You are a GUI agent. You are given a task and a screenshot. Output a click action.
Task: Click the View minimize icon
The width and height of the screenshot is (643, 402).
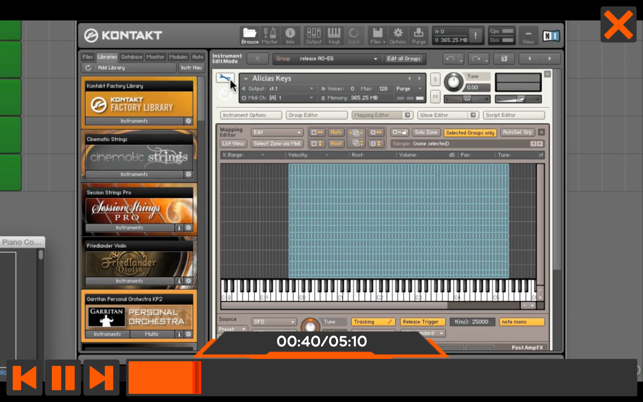coord(528,36)
